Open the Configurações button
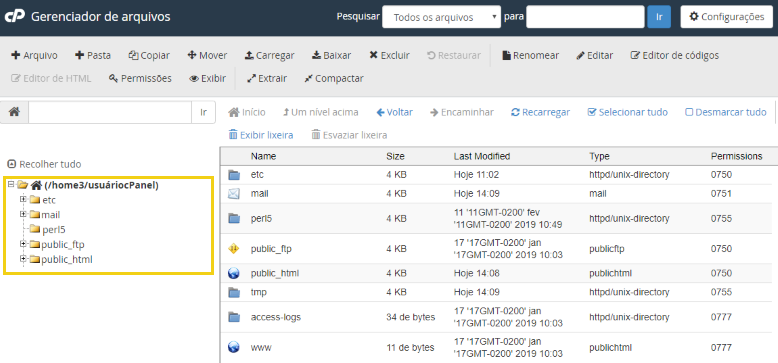Image resolution: width=778 pixels, height=363 pixels. coord(726,17)
